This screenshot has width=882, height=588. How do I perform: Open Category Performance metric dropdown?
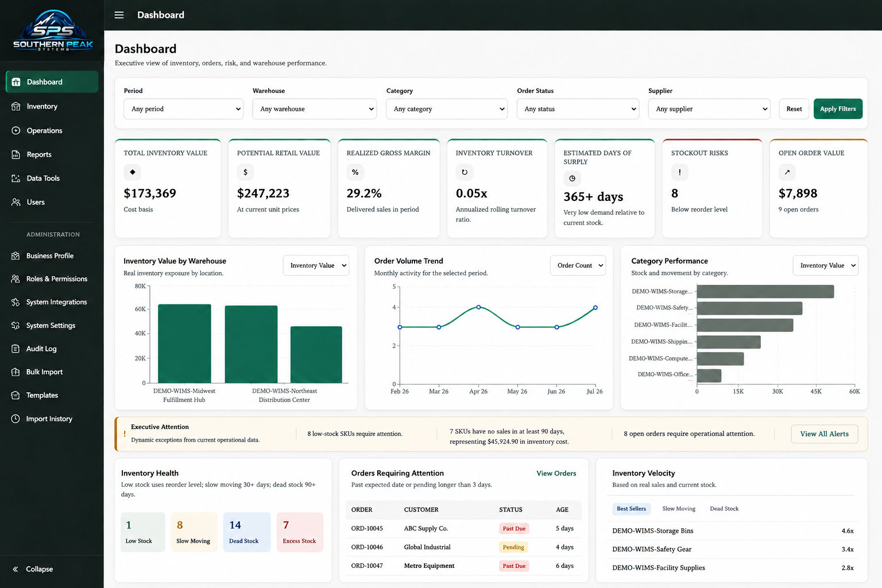tap(826, 265)
